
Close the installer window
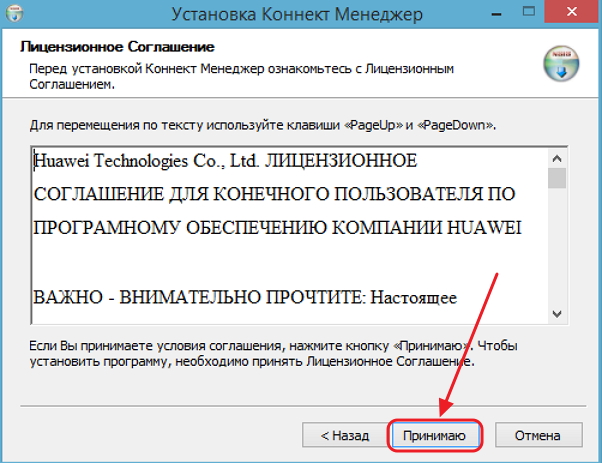click(x=572, y=12)
